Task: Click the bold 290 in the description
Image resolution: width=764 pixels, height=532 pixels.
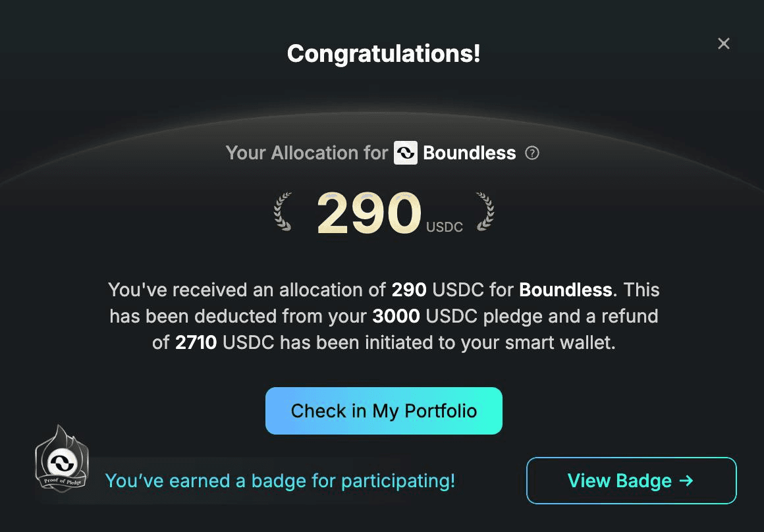Action: (409, 290)
